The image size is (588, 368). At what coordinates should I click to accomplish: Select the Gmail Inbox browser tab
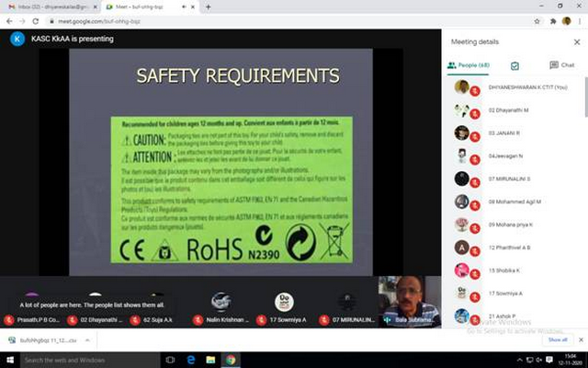[49, 6]
